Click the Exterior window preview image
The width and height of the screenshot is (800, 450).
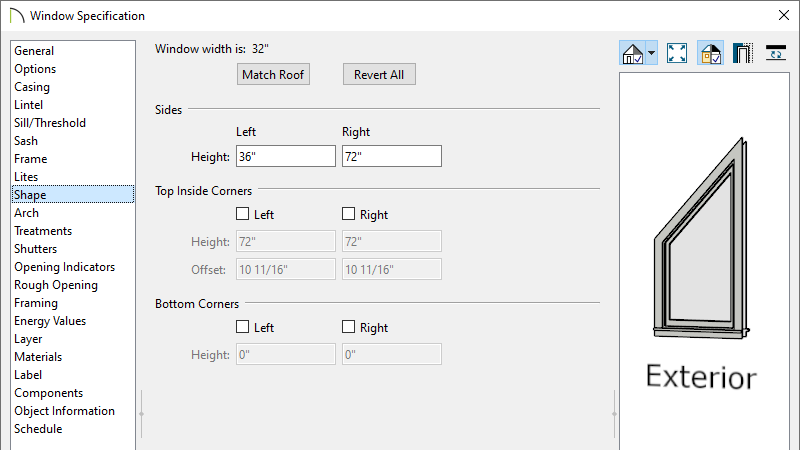click(x=702, y=238)
